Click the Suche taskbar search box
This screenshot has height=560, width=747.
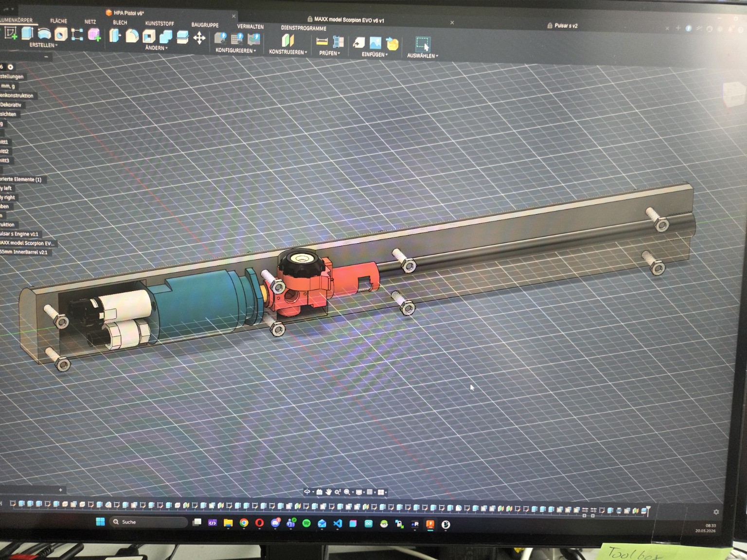pyautogui.click(x=149, y=522)
